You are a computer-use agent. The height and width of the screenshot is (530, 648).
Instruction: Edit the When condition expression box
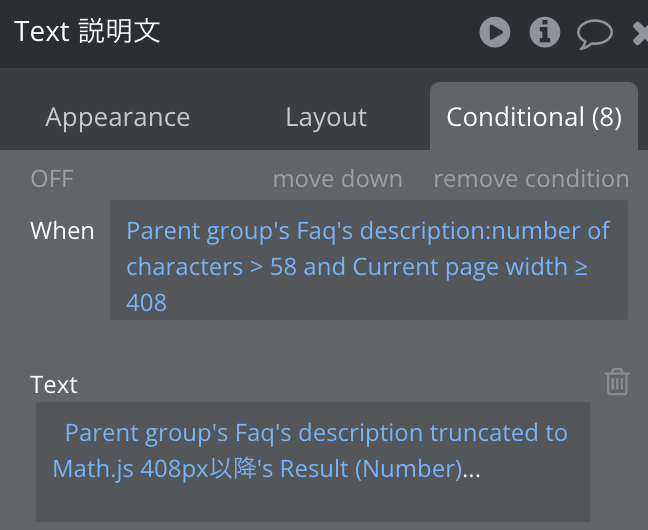(x=369, y=260)
